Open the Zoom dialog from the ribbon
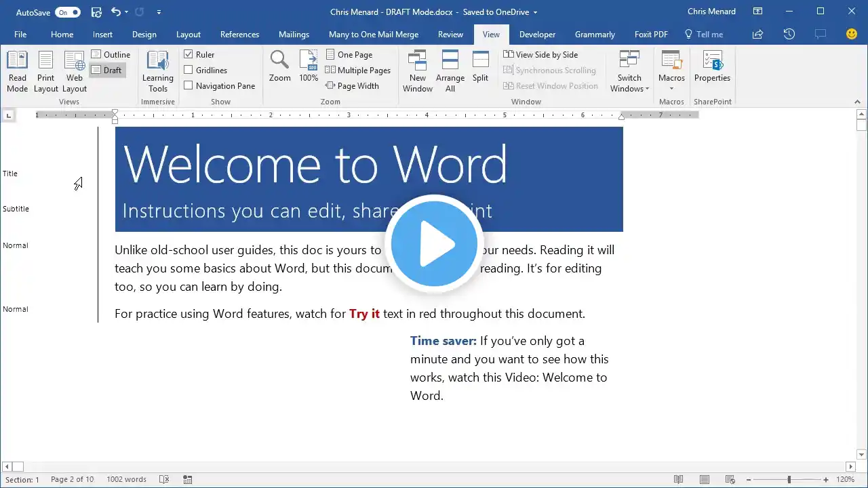Image resolution: width=868 pixels, height=488 pixels. [279, 66]
